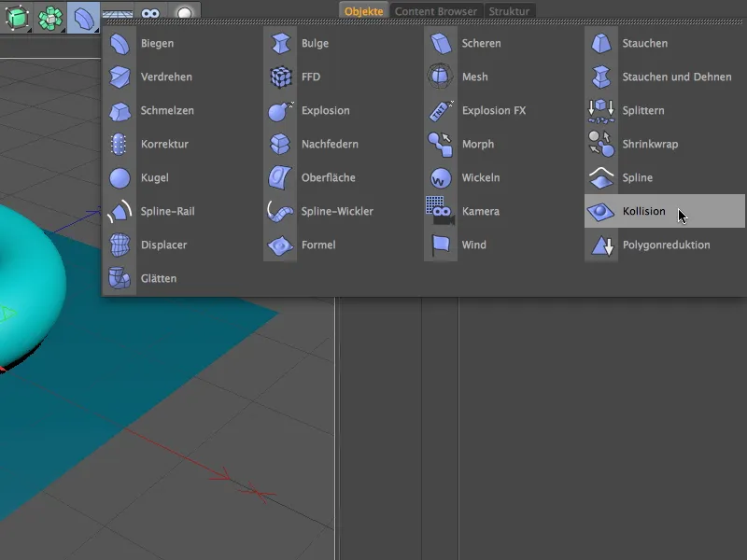Pick the Explosion bomb icon

click(x=280, y=110)
